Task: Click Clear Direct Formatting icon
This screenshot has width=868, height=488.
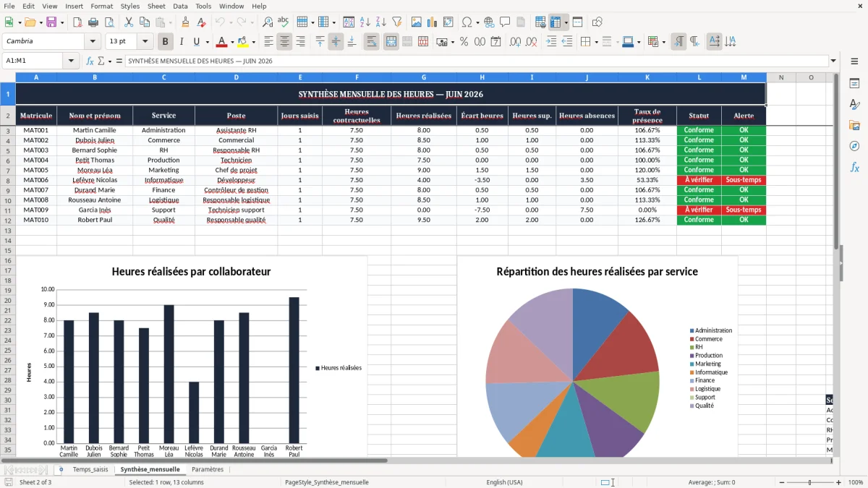Action: [x=201, y=22]
